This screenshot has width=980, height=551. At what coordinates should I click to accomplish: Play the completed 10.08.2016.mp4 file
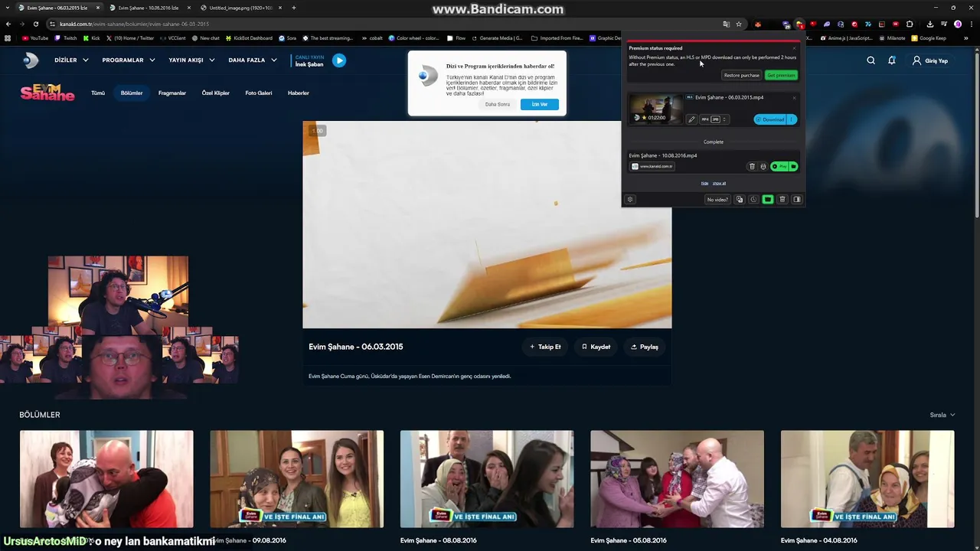click(779, 166)
